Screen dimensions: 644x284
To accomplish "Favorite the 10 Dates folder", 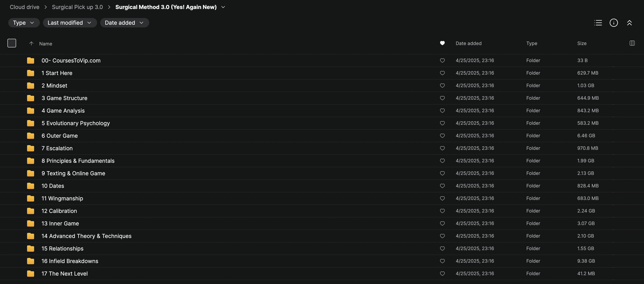I will click(x=442, y=186).
